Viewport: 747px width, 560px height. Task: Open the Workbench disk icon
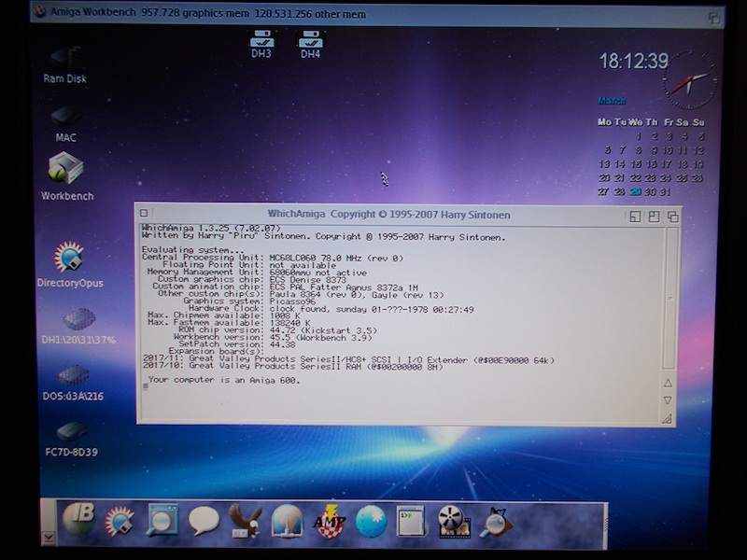[x=66, y=171]
